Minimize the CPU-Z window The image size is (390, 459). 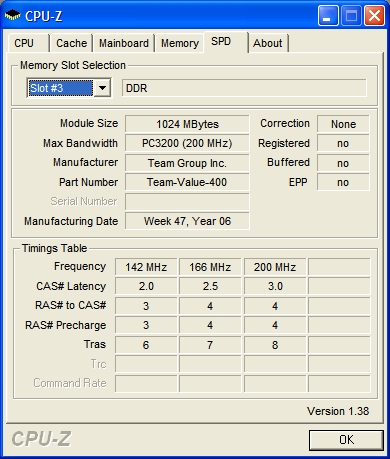pos(328,16)
